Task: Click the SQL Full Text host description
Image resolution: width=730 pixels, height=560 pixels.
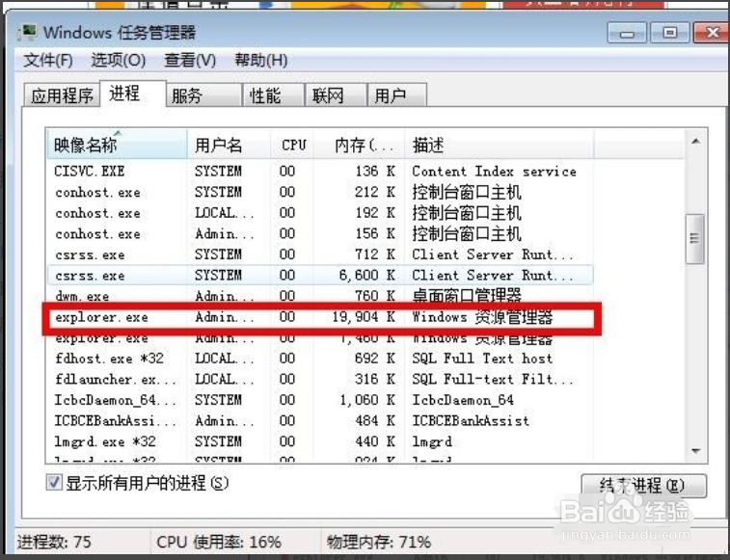Action: [482, 359]
